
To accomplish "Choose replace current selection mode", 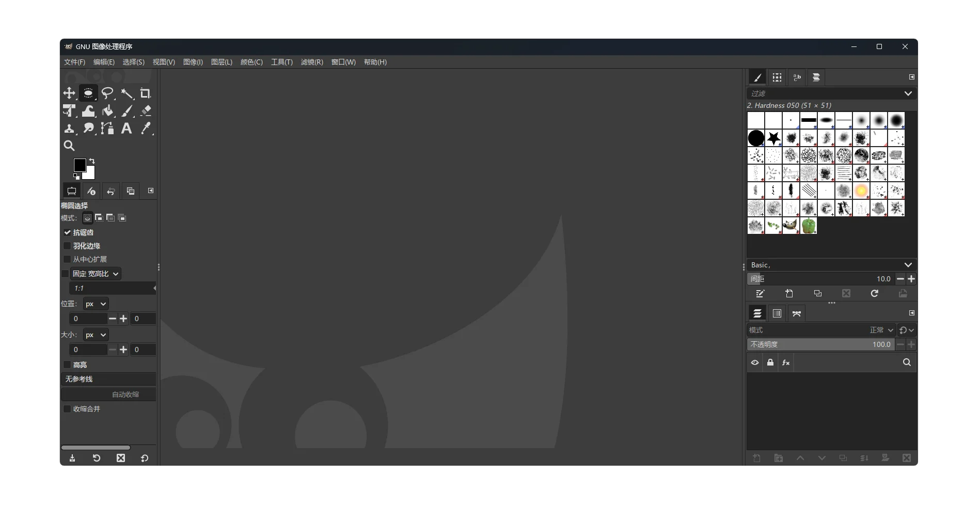I will click(x=88, y=218).
